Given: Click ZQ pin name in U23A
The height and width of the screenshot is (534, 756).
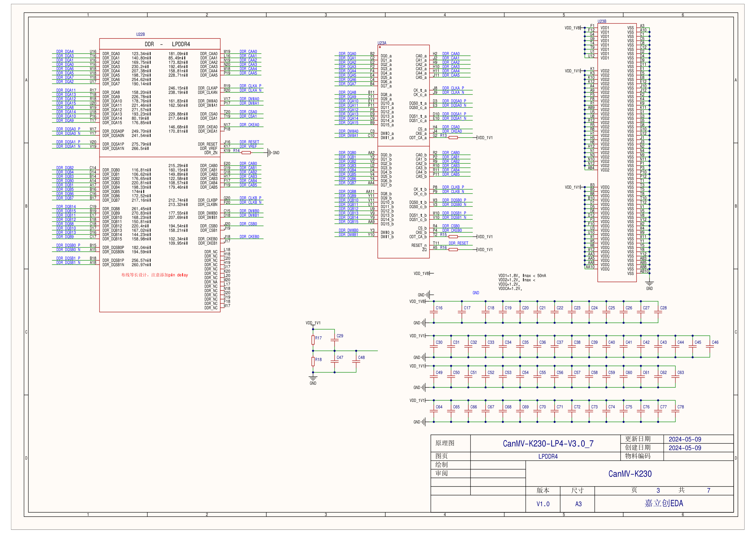Looking at the screenshot, I should pos(424,250).
